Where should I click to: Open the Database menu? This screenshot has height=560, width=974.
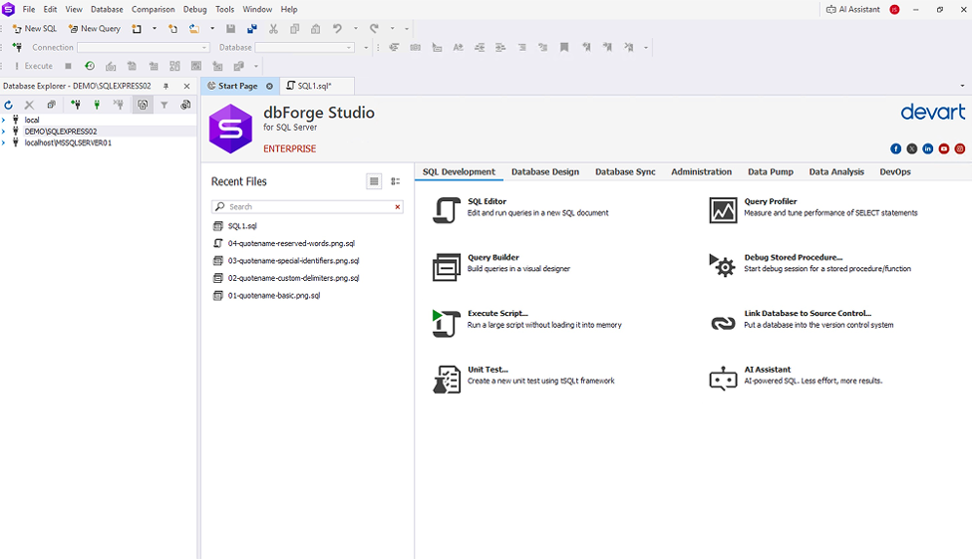107,9
